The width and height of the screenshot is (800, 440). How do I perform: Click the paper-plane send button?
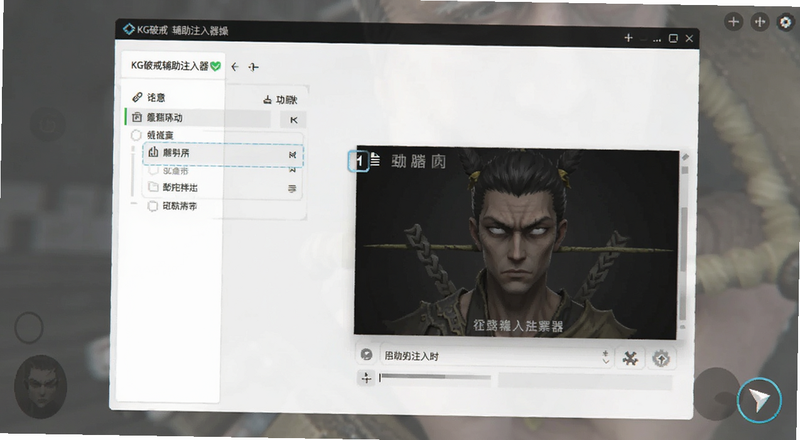tap(759, 400)
